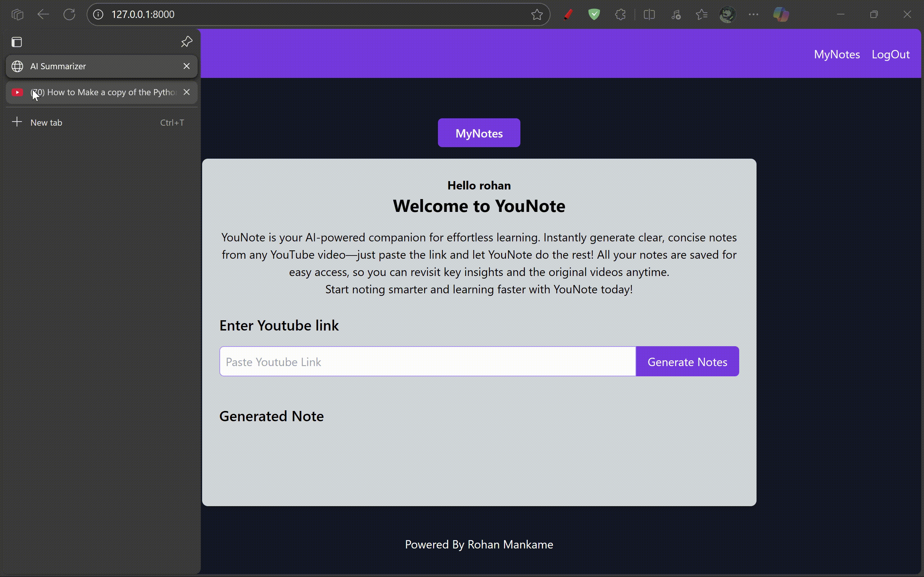Image resolution: width=924 pixels, height=577 pixels.
Task: Click the back navigation arrow
Action: coord(43,14)
